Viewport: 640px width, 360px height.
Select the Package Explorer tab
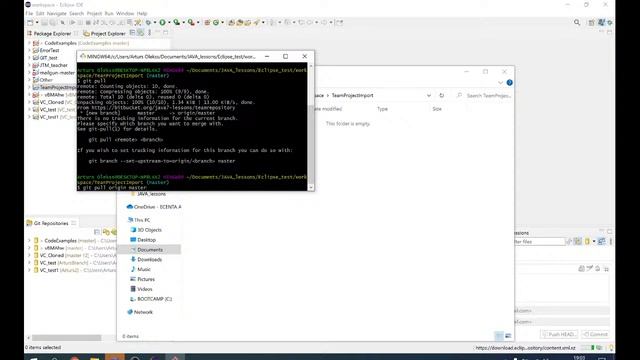coord(49,33)
